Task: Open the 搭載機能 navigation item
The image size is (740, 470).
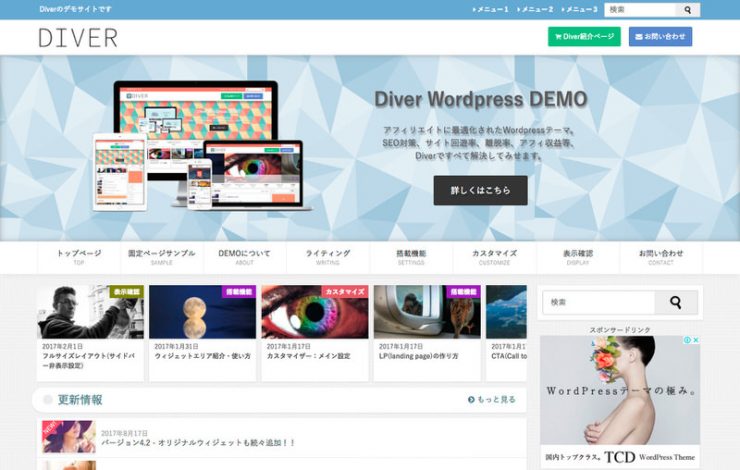Action: tap(411, 257)
